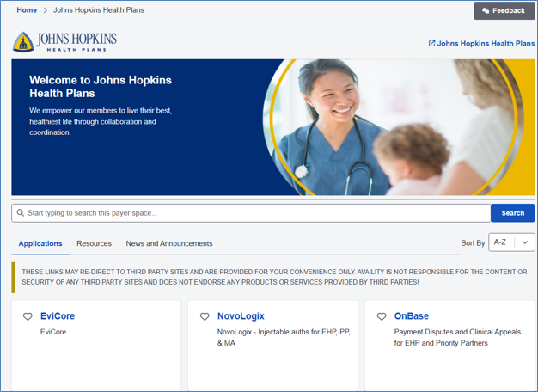The image size is (538, 392).
Task: Open the EviCore application link
Action: pyautogui.click(x=58, y=315)
